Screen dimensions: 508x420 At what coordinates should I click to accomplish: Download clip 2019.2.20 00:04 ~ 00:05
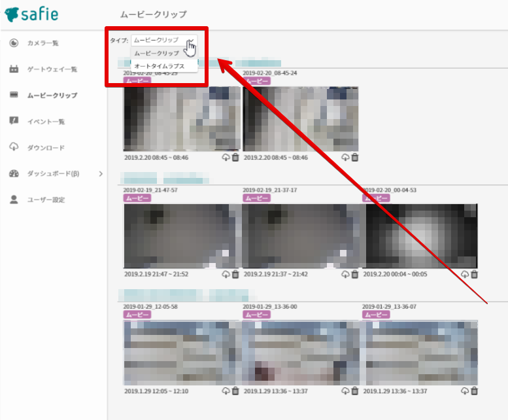click(465, 275)
